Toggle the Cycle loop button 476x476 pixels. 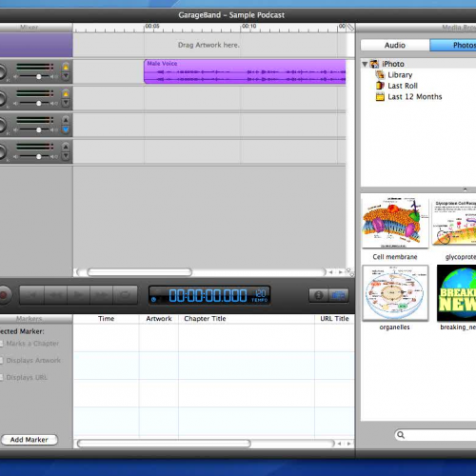pos(125,295)
